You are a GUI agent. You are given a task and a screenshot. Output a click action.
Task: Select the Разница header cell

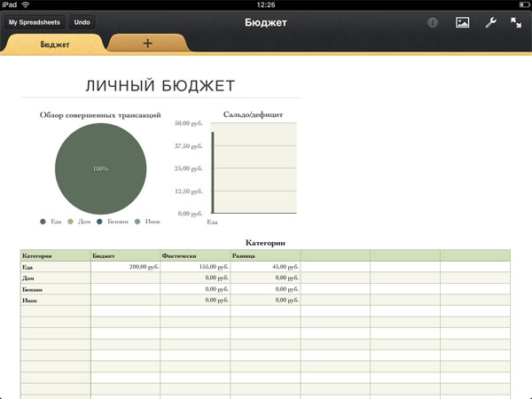pos(265,256)
